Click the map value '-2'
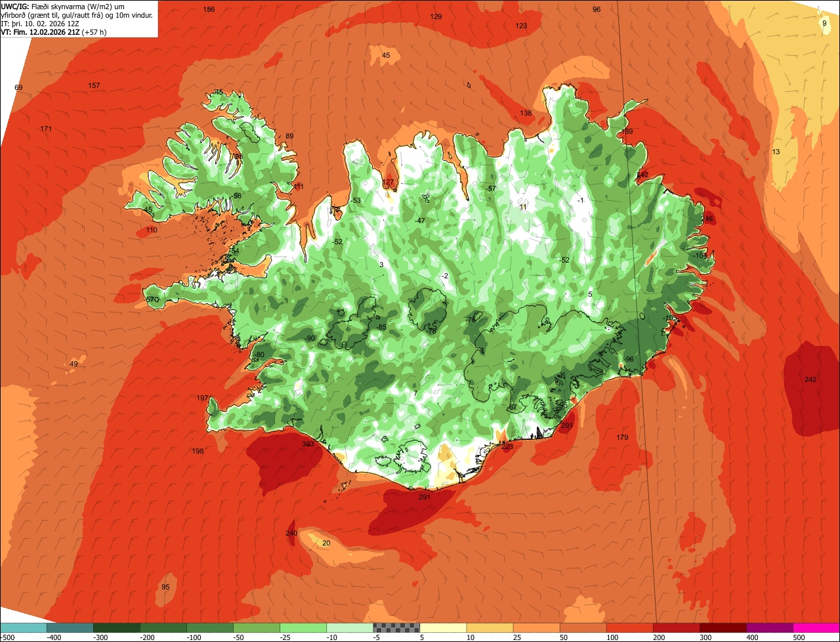This screenshot has height=642, width=840. [x=445, y=276]
